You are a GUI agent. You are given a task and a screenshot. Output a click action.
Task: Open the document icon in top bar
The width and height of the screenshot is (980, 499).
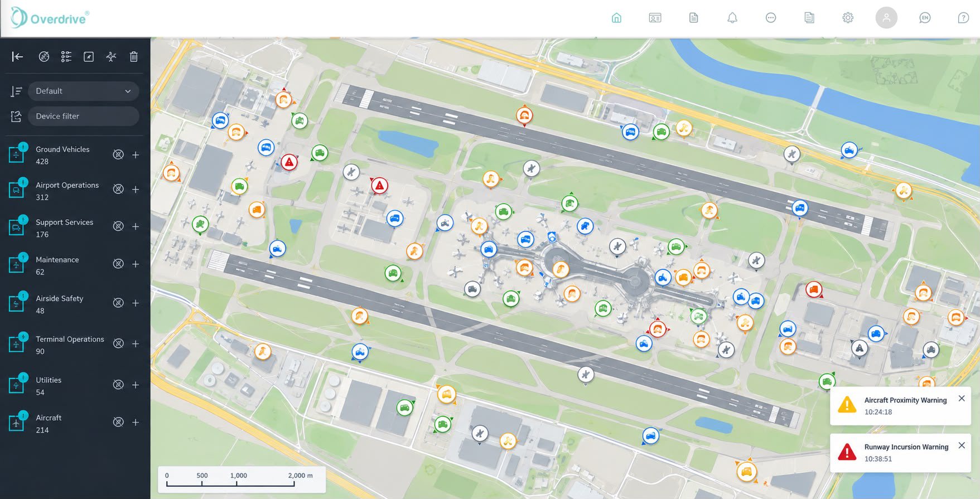pos(694,18)
